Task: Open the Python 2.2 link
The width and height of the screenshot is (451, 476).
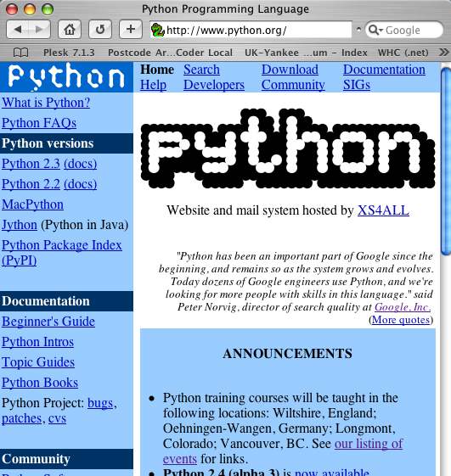Action: (x=31, y=184)
